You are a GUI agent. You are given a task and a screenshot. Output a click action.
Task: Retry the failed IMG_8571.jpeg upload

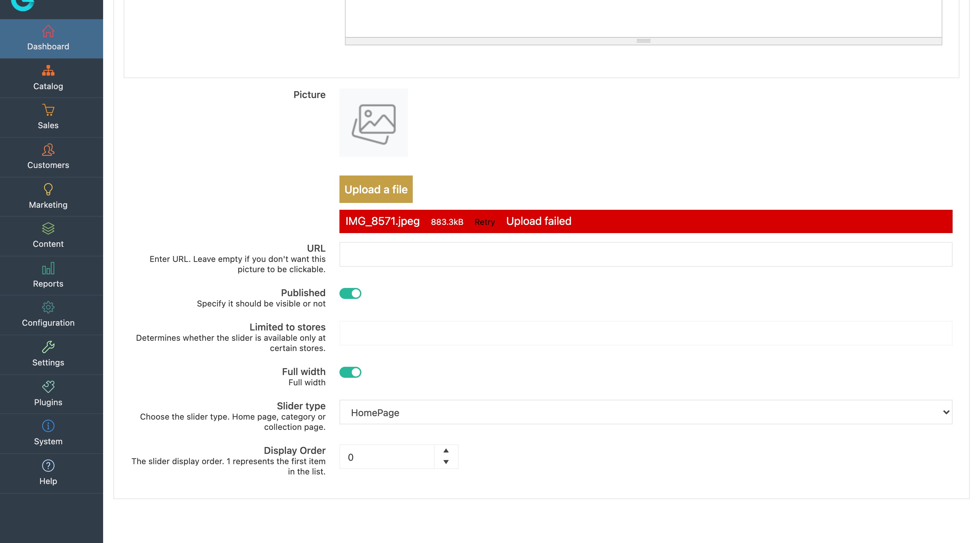[x=484, y=222]
